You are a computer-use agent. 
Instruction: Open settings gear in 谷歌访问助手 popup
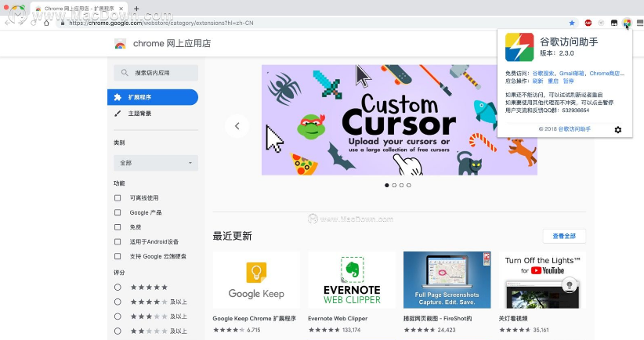(617, 130)
